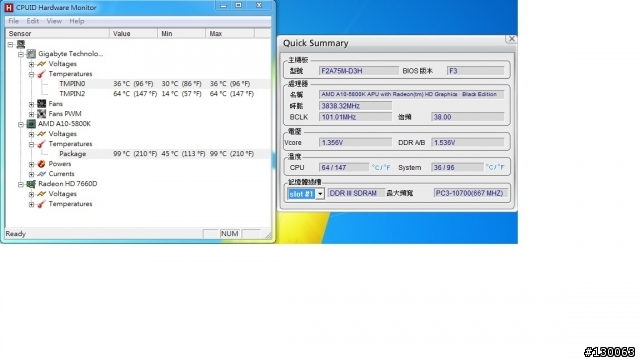
Task: Collapse the Gigabyte Technolo... node
Action: click(21, 54)
